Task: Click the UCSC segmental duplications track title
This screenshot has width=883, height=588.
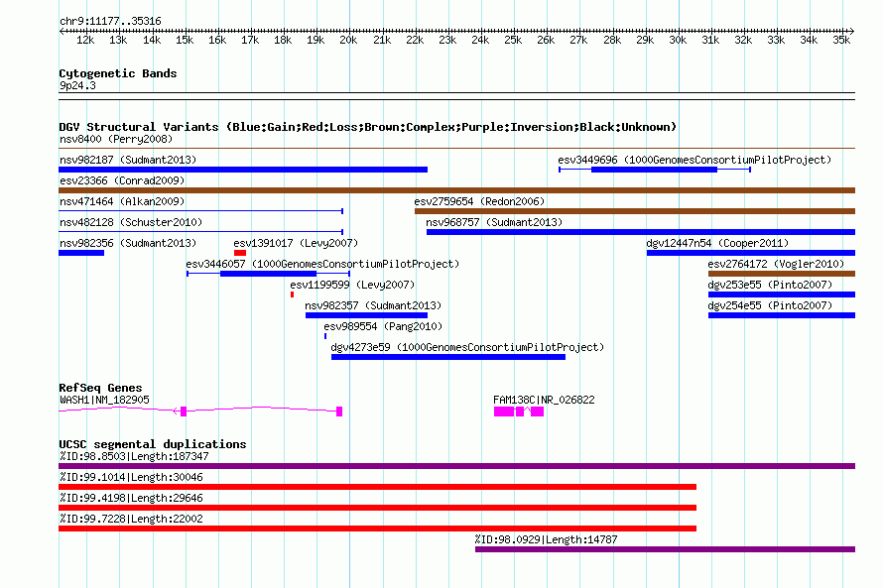Action: tap(152, 444)
